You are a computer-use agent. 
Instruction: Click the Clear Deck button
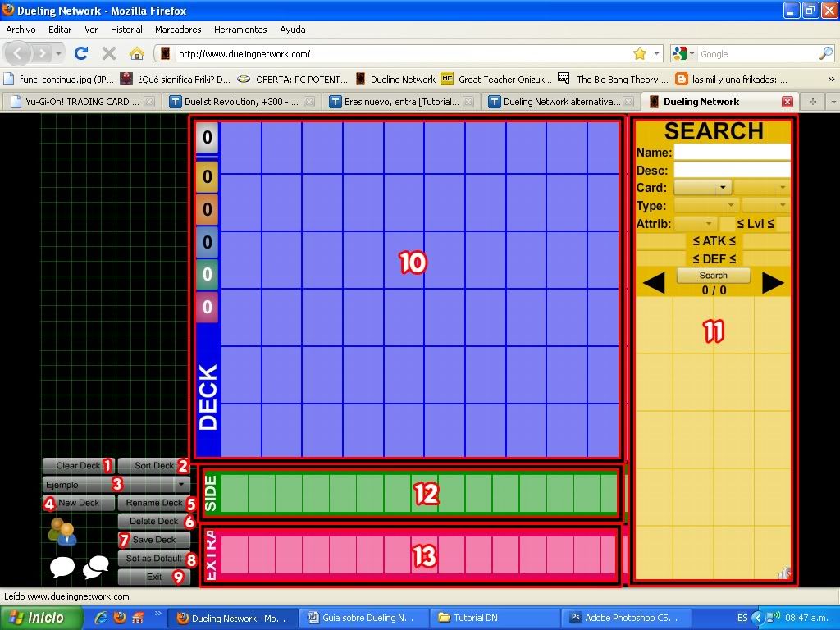(x=78, y=466)
